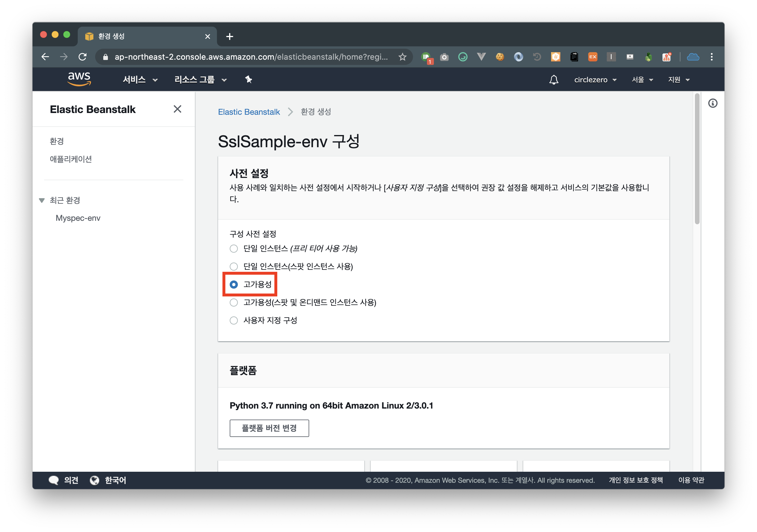The image size is (757, 532).
Task: Choose 사용자 지정 구성 radio option
Action: point(234,320)
